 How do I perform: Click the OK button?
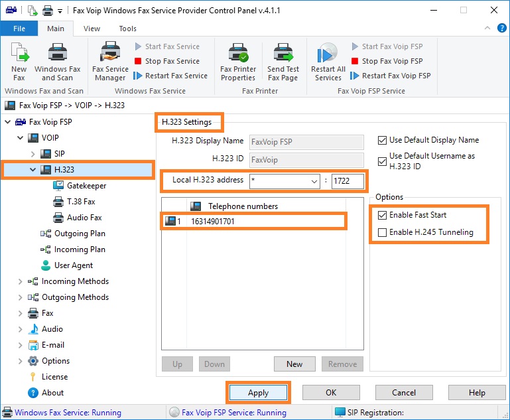click(331, 393)
